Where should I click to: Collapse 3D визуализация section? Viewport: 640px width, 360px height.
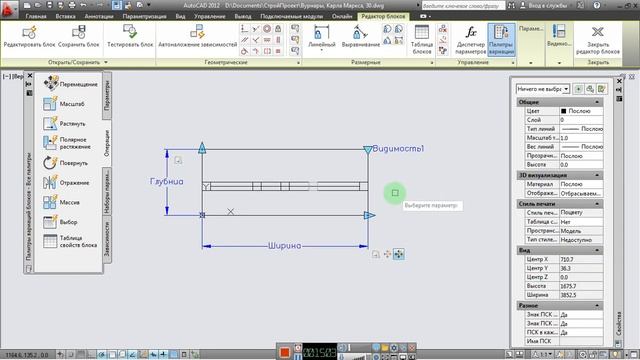click(x=598, y=175)
